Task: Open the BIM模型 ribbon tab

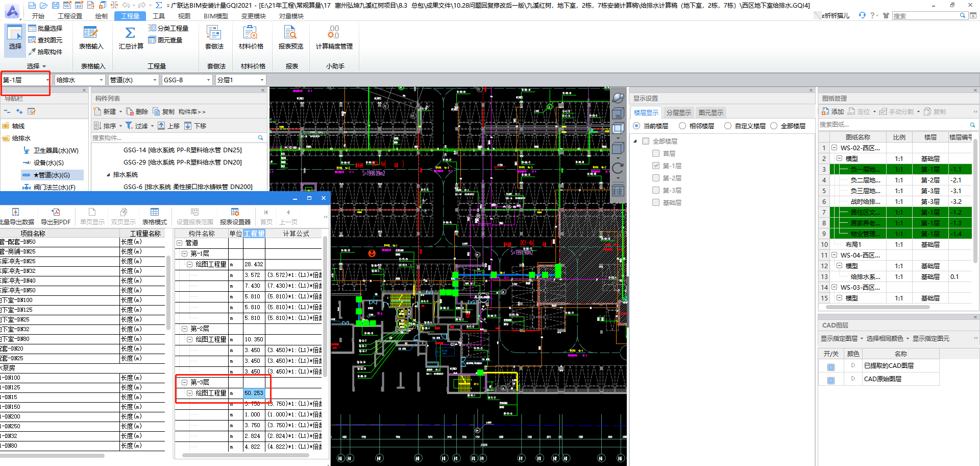Action: pos(216,16)
